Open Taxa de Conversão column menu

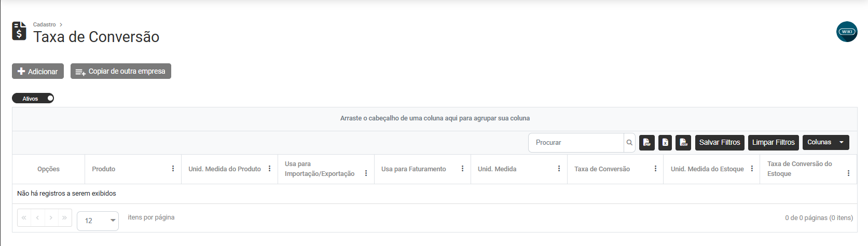[x=655, y=169]
